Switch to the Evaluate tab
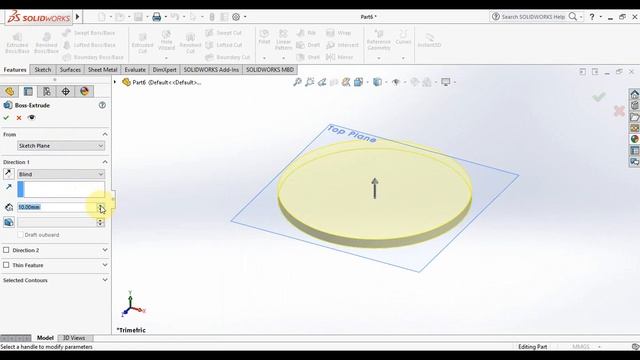Screen dimensions: 640x360 tap(135, 70)
